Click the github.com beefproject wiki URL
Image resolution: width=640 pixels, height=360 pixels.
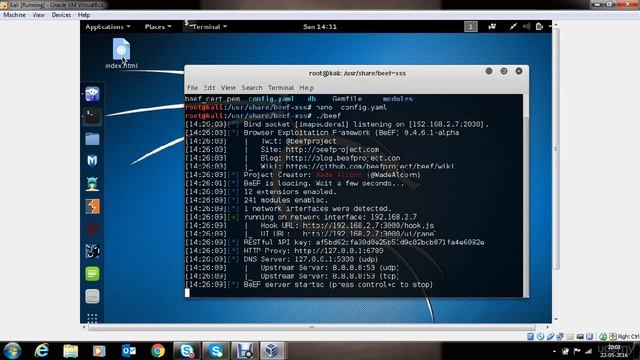(x=370, y=166)
